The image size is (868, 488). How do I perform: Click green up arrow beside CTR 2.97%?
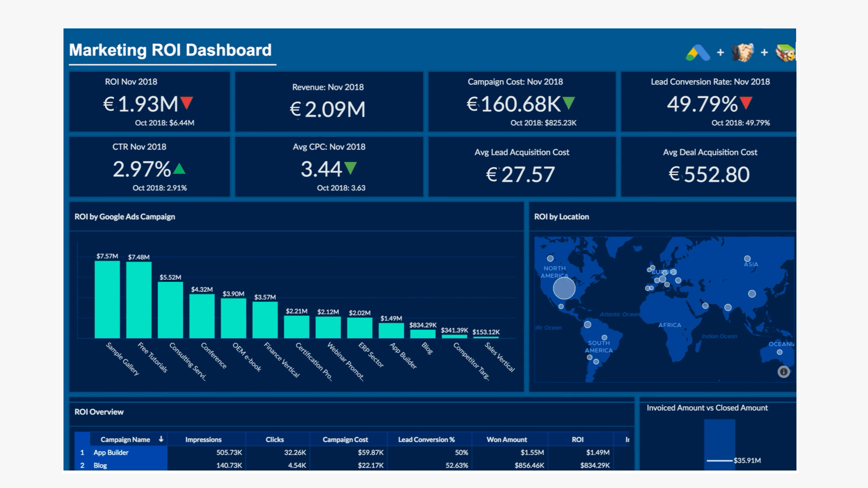click(x=179, y=169)
